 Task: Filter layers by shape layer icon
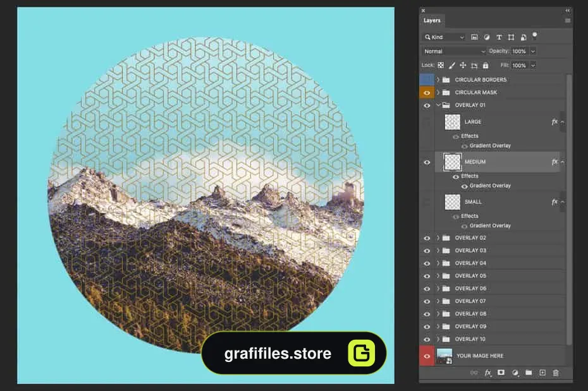pos(511,37)
